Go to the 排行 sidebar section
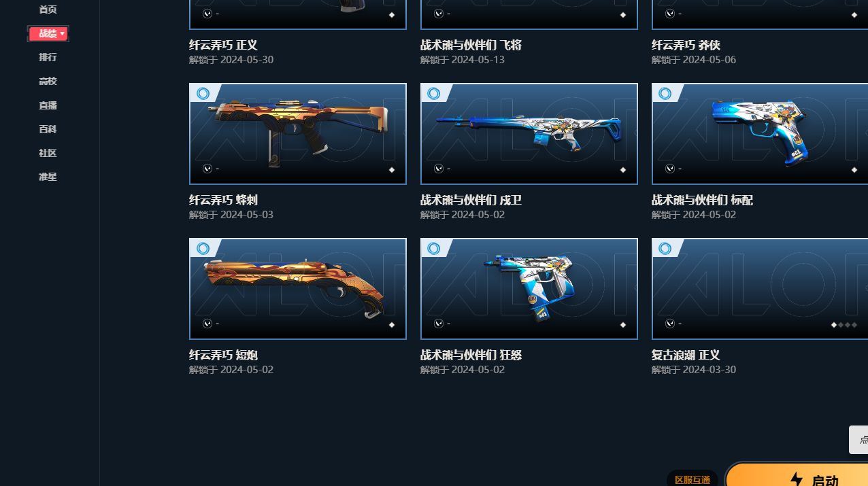Image resolution: width=868 pixels, height=486 pixels. [48, 57]
